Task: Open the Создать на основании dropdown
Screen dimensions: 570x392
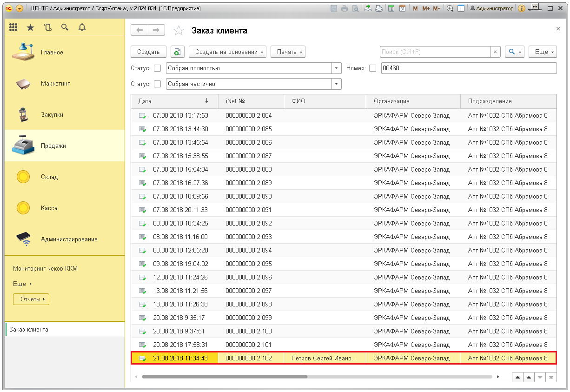Action: point(230,52)
